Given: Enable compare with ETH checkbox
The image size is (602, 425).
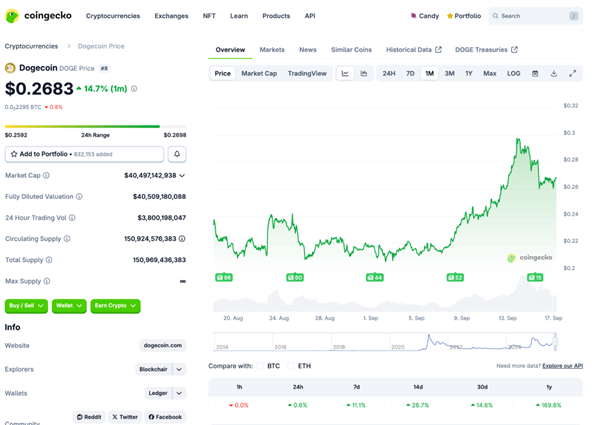Looking at the screenshot, I should (x=291, y=366).
